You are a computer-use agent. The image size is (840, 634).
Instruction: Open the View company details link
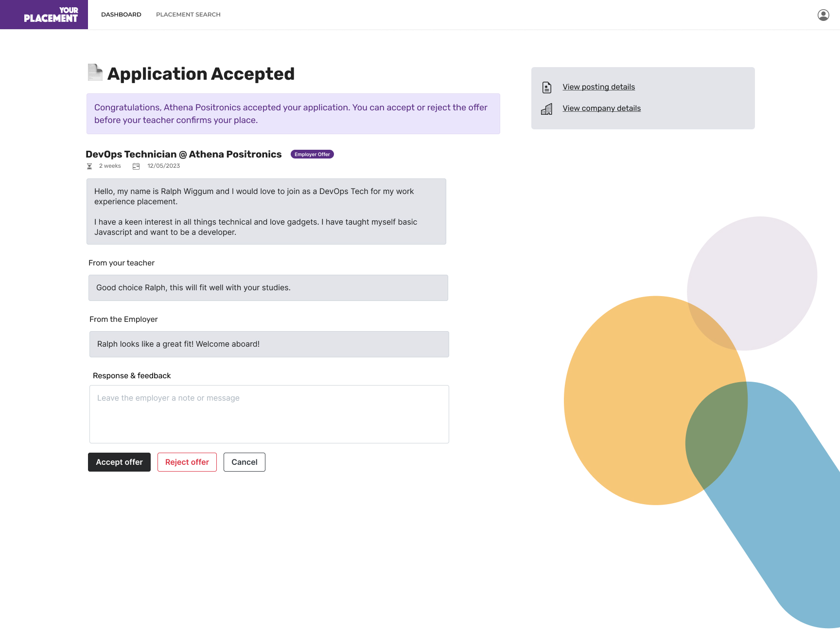[602, 108]
